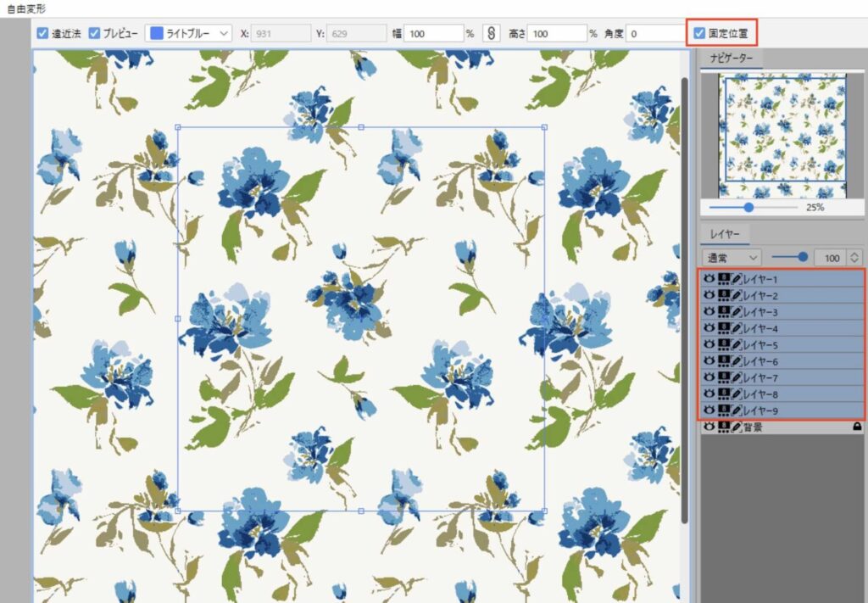Click the layer opacity slider
The width and height of the screenshot is (868, 603).
pyautogui.click(x=790, y=258)
